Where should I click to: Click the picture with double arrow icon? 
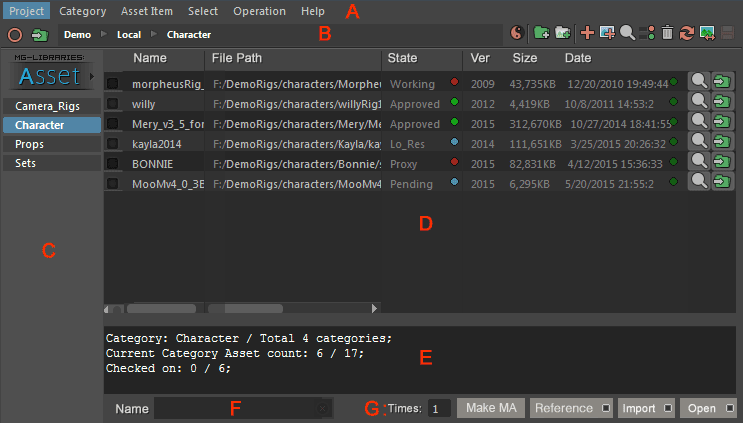tap(707, 33)
